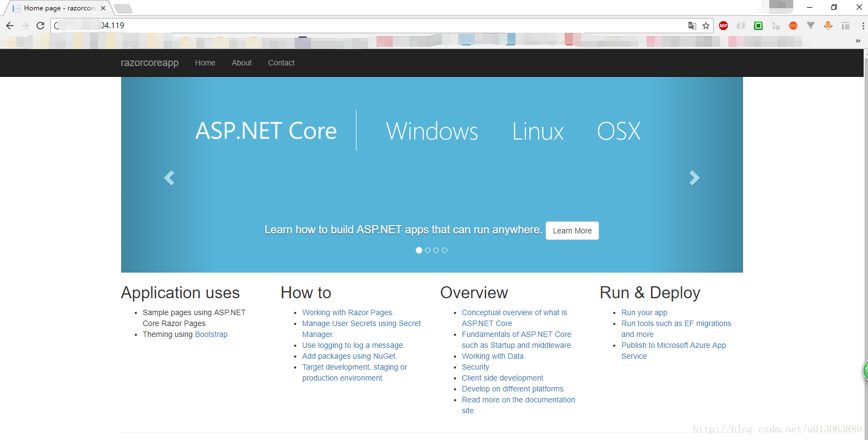Image resolution: width=868 pixels, height=440 pixels.
Task: Click the 'How to' heading
Action: click(x=306, y=293)
